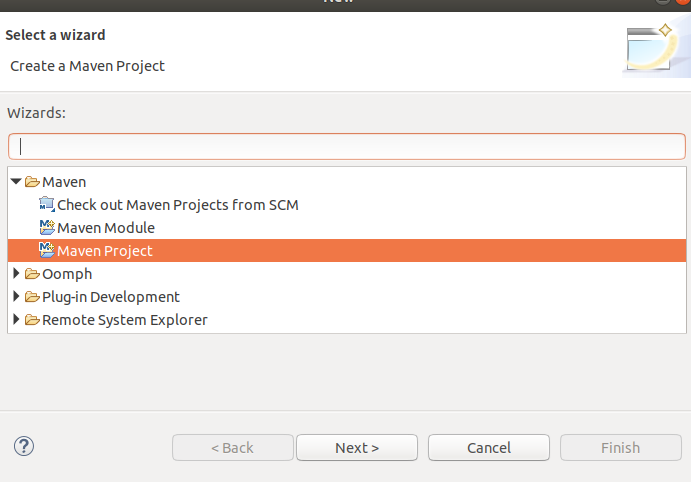Click the Maven Module icon
Image resolution: width=691 pixels, height=482 pixels.
tap(47, 228)
